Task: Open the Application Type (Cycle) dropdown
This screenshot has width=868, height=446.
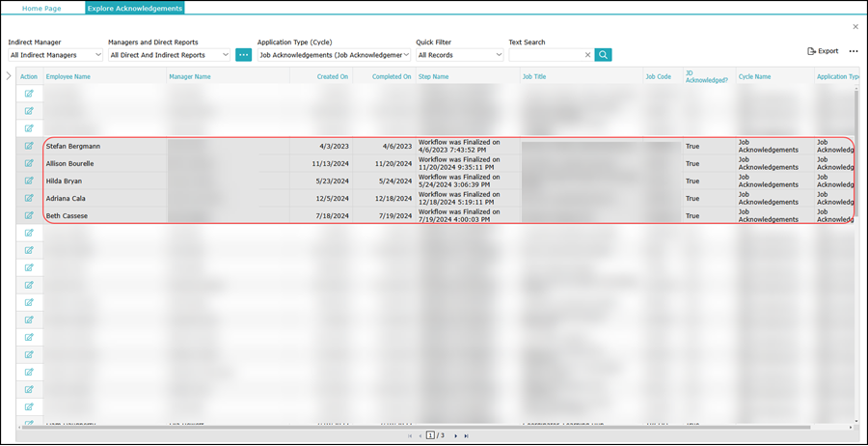Action: pos(334,55)
